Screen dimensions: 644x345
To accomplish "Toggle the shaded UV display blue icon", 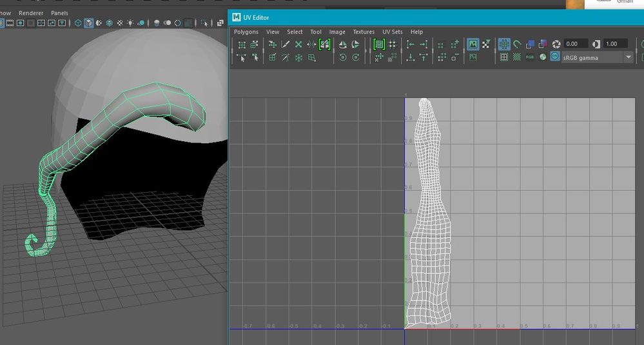I will tap(531, 44).
